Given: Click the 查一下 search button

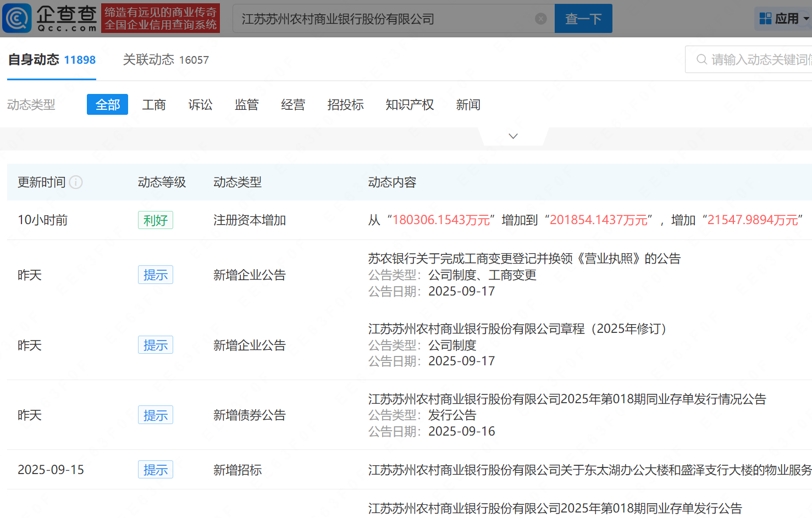Looking at the screenshot, I should (x=583, y=19).
